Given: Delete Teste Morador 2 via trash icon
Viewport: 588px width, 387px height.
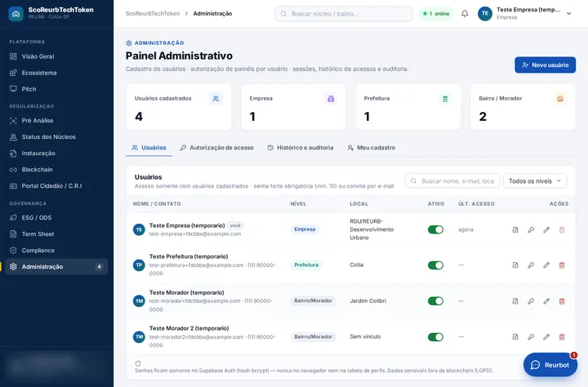Looking at the screenshot, I should 562,336.
